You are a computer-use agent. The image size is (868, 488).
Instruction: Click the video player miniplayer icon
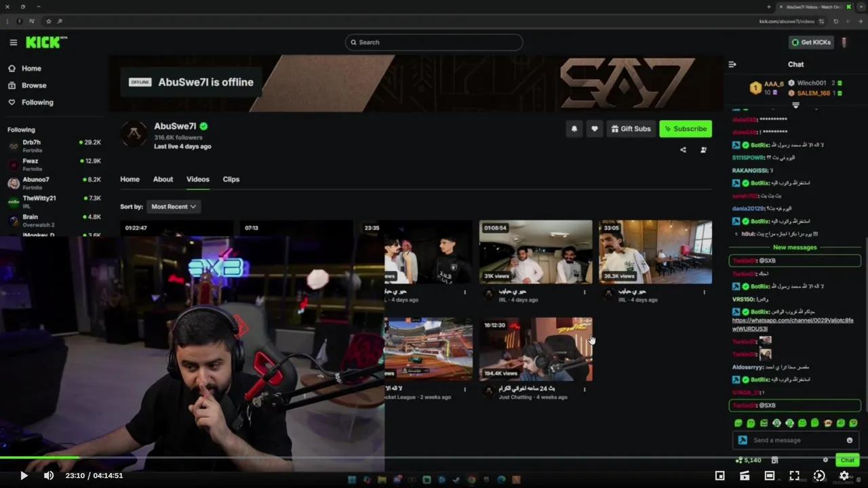click(x=720, y=476)
